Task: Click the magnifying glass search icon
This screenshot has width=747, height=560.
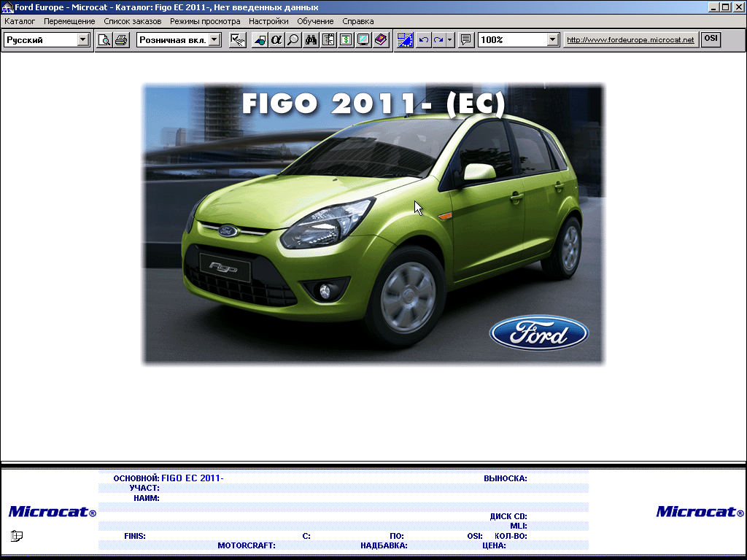Action: 293,40
